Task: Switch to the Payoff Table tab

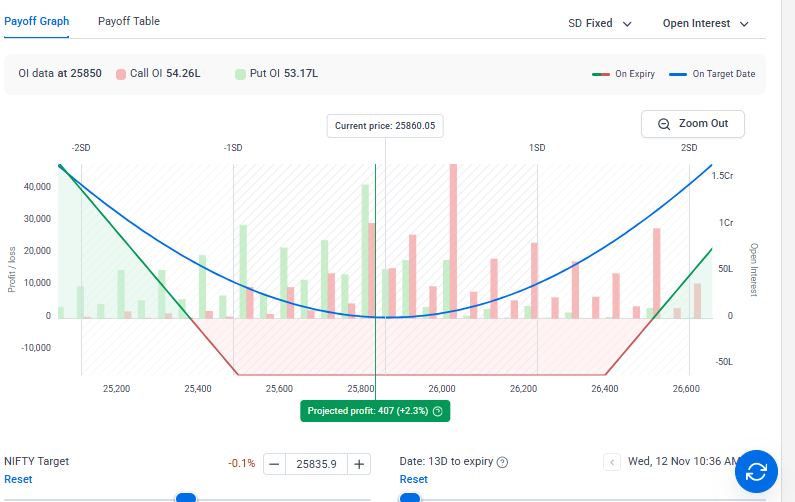Action: click(128, 21)
